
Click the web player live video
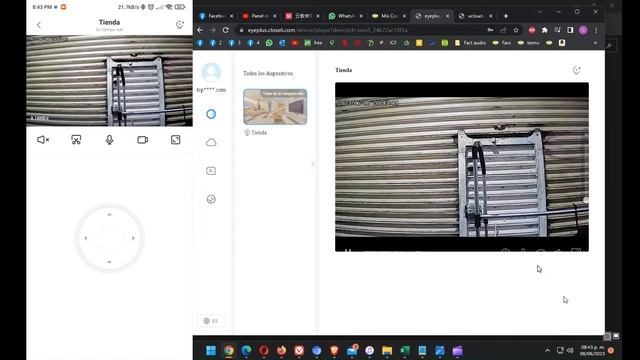click(462, 167)
